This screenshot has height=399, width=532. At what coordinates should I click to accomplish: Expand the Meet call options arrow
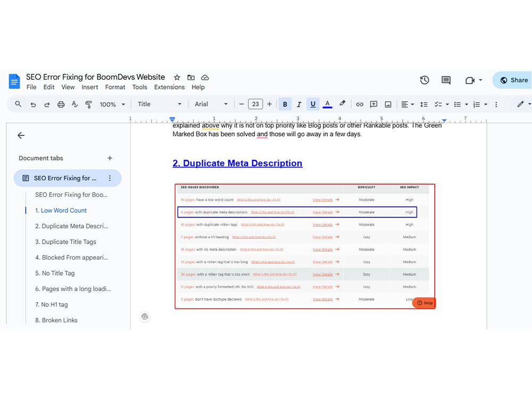[x=480, y=80]
